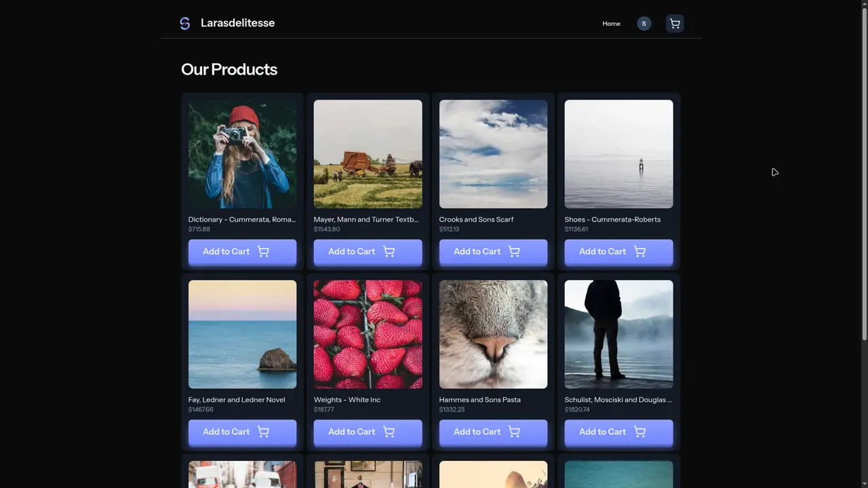The image size is (868, 488).
Task: Go to the Home navigation link
Action: (611, 24)
